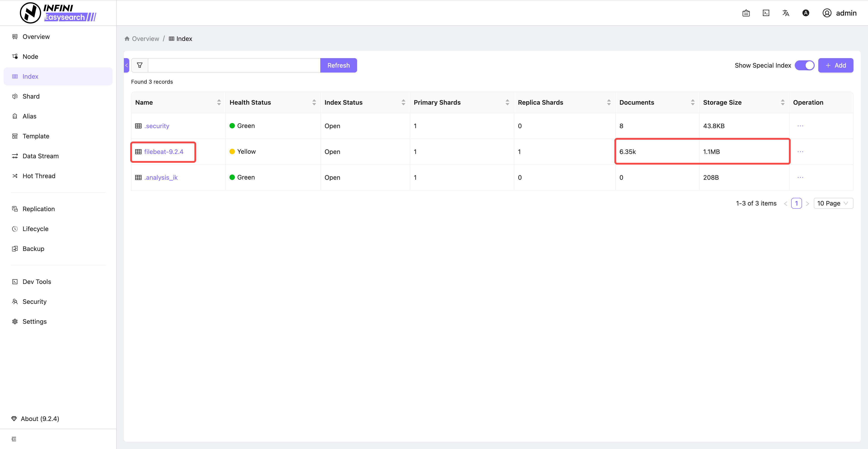Viewport: 868px width, 449px height.
Task: Collapse sidebar using bottom-left menu icon
Action: 14,439
